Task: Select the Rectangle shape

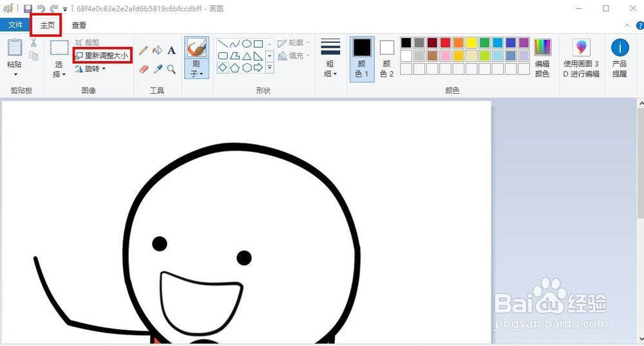Action: tap(258, 44)
